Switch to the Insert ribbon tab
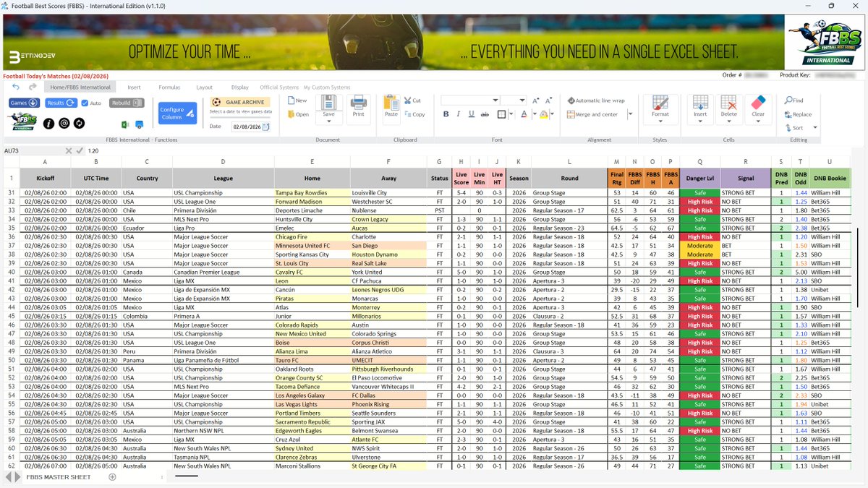This screenshot has height=488, width=868. click(135, 87)
